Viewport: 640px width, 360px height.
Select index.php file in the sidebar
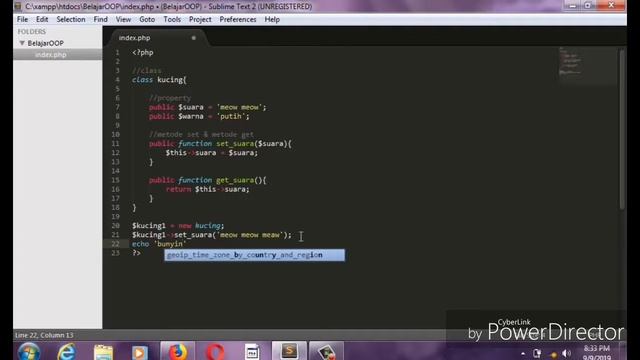51,54
